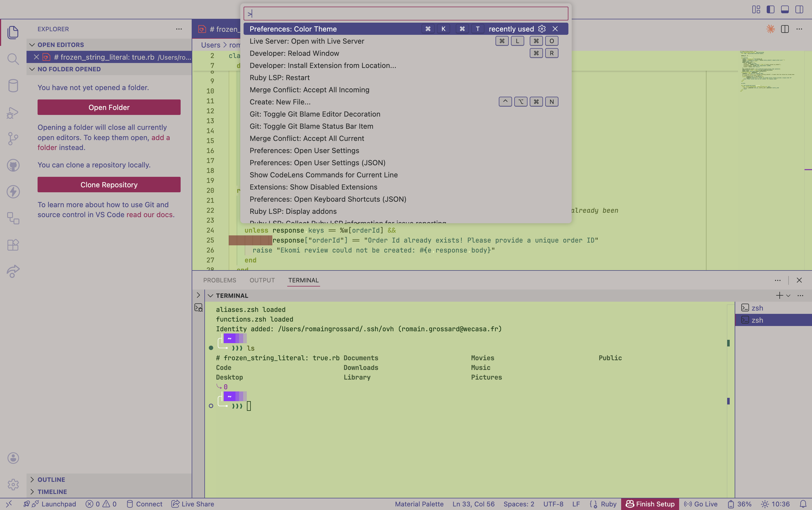Toggle primary side bar visibility
Viewport: 812px width, 510px height.
coord(771,9)
